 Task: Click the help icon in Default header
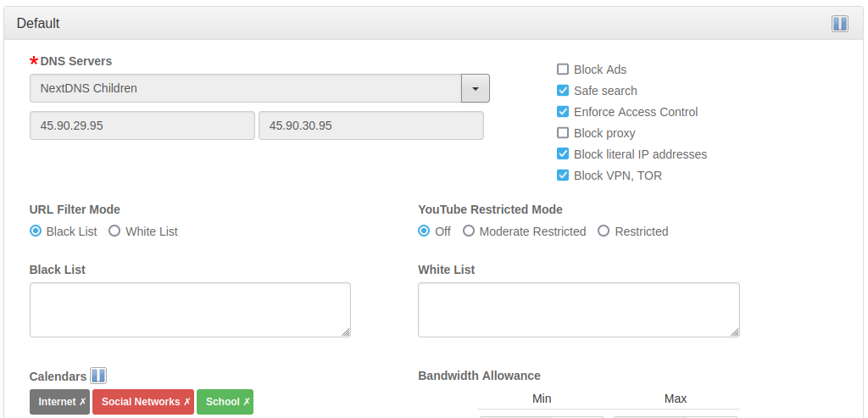[x=840, y=24]
